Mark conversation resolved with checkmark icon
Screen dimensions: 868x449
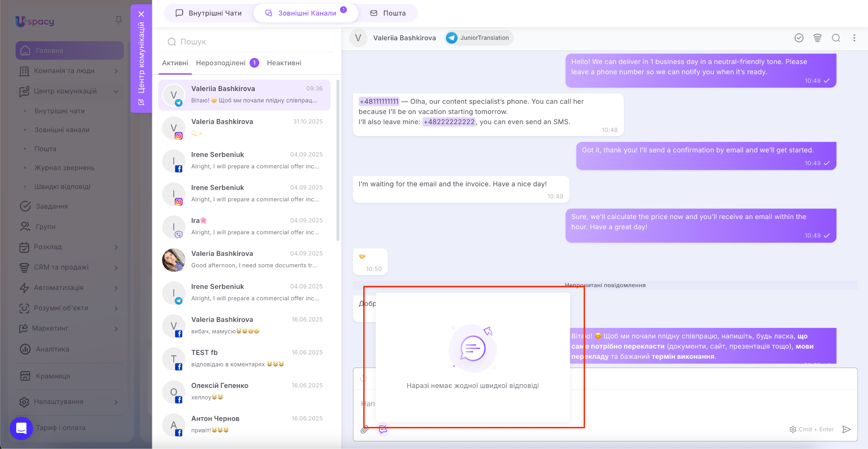click(x=799, y=38)
